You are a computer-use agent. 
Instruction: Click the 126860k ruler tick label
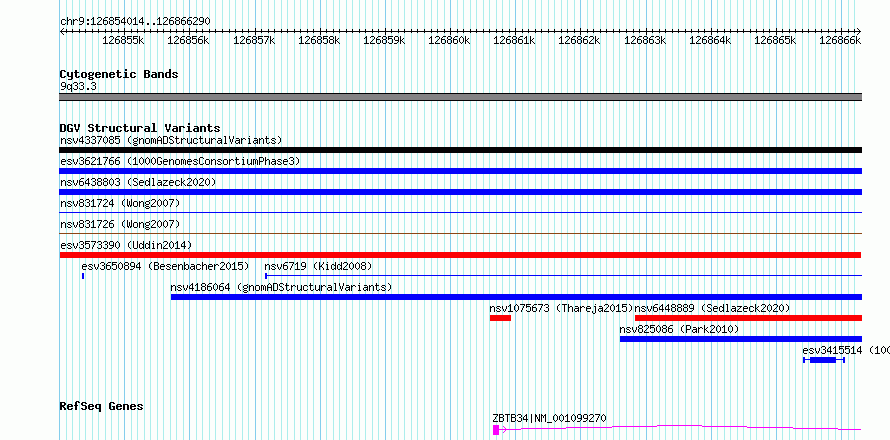449,40
